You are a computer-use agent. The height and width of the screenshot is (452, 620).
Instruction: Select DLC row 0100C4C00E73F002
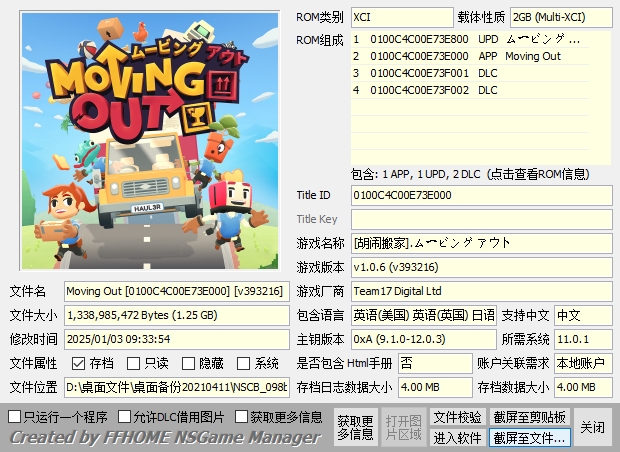click(x=470, y=90)
